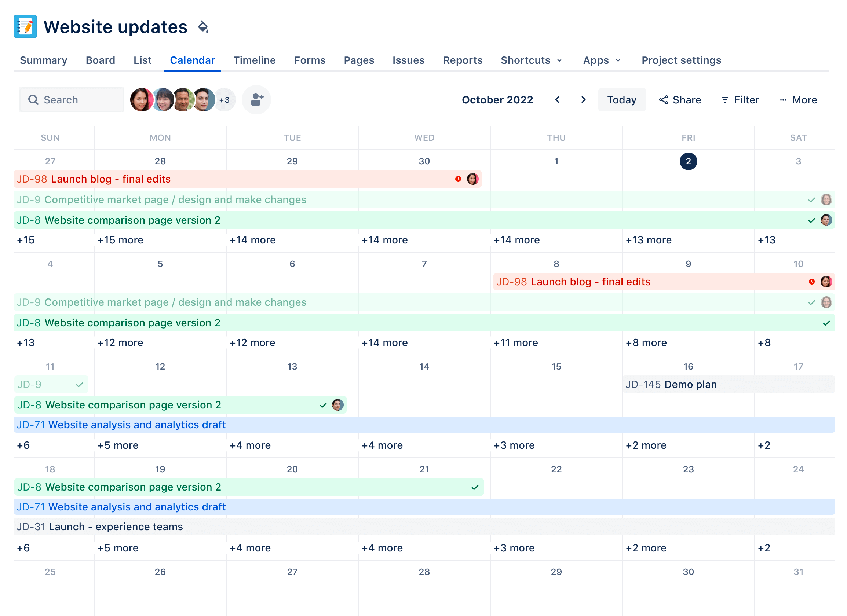Click the pin/bookmark icon next to project title

(202, 27)
